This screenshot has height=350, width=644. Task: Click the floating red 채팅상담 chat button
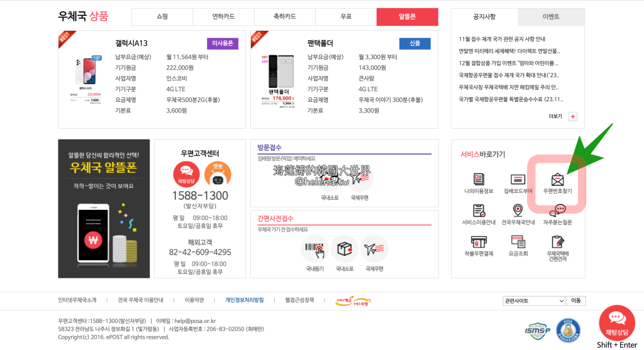click(617, 322)
